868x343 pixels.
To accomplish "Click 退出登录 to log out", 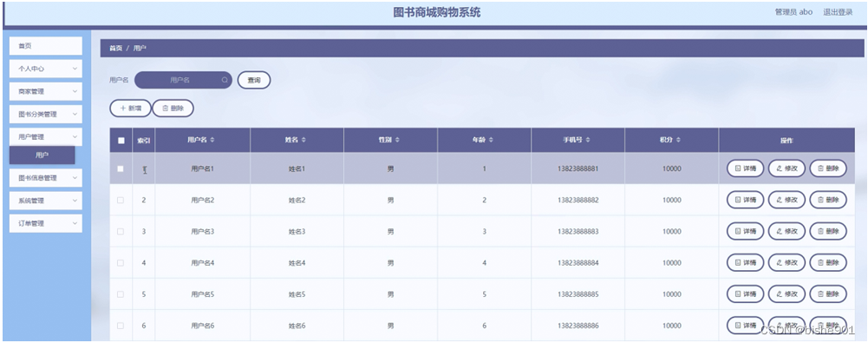I will tap(838, 11).
